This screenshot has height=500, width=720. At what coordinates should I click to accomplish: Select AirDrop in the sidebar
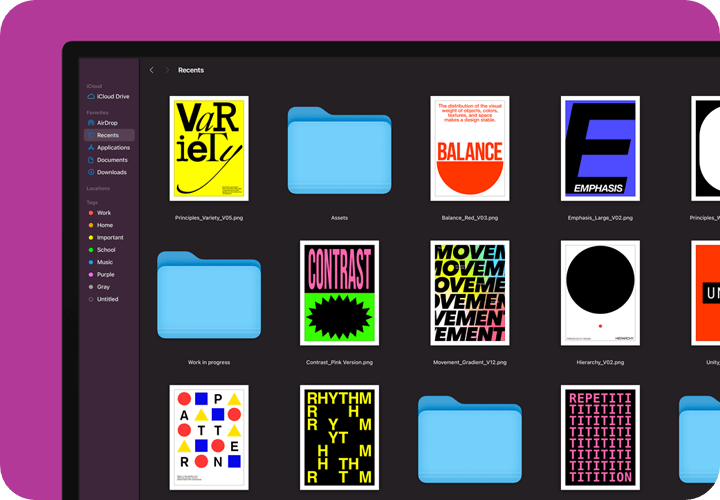click(103, 123)
